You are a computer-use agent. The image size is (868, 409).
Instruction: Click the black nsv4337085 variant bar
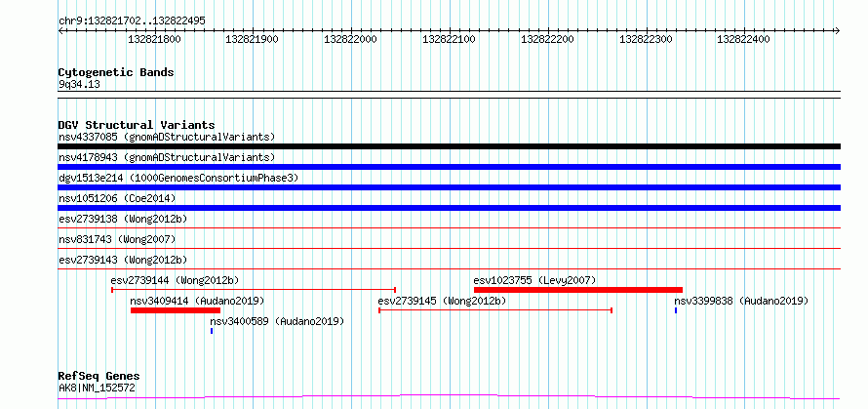point(449,146)
